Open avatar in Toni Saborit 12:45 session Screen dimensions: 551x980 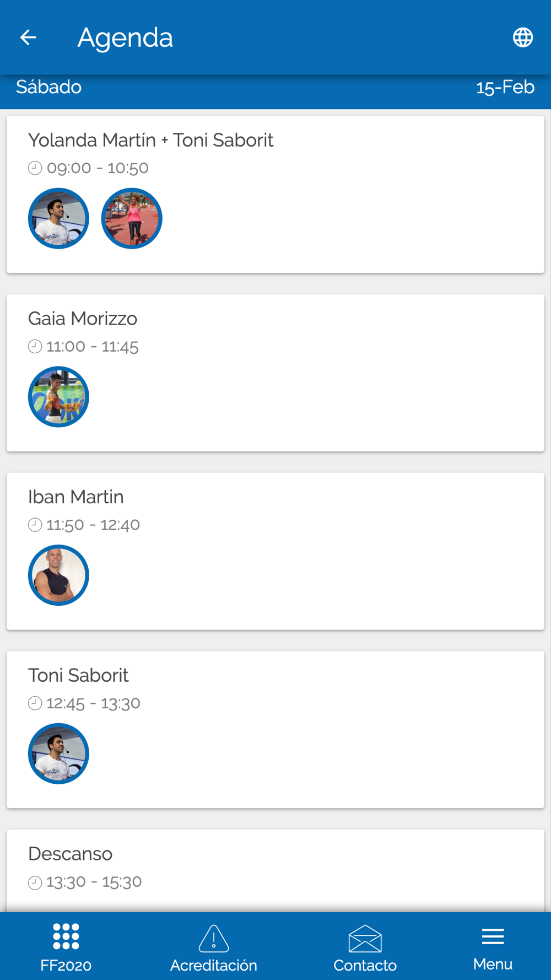pos(58,753)
